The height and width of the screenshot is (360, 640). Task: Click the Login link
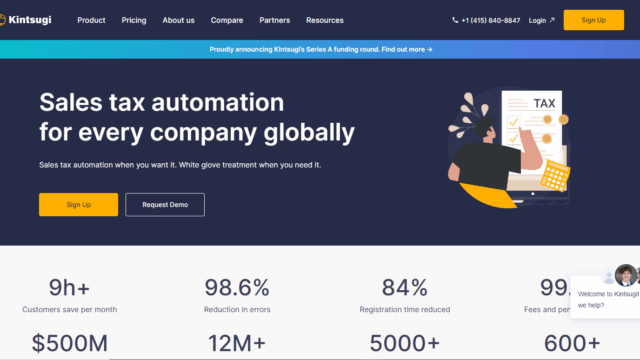click(x=537, y=20)
